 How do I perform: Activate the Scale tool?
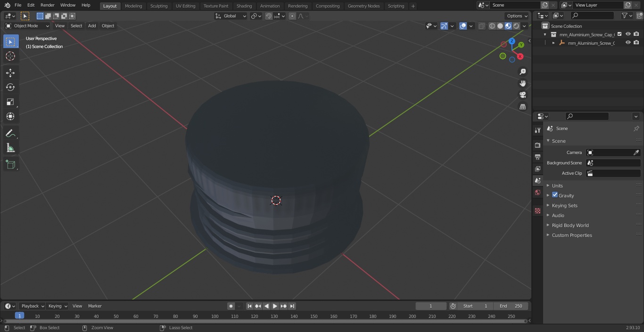pyautogui.click(x=10, y=102)
